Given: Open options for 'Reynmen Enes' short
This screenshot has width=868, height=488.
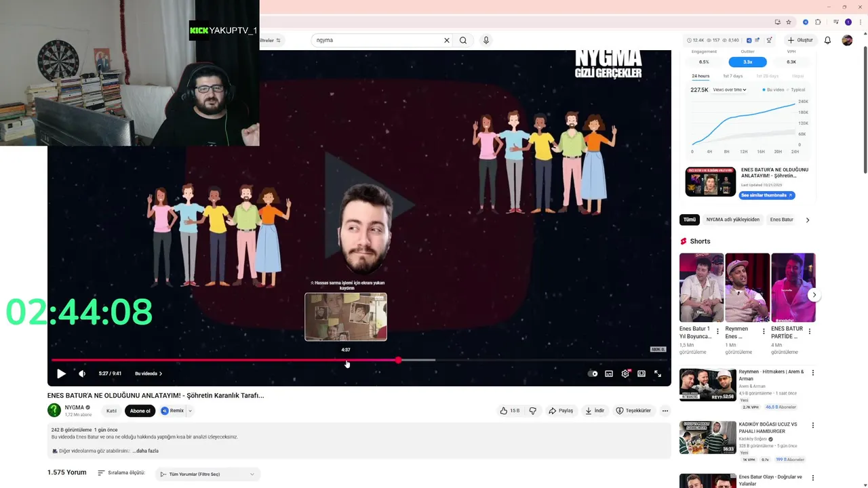Looking at the screenshot, I should tap(764, 331).
